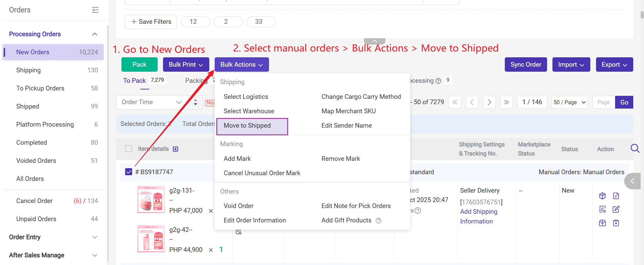Click the plus icon beside Item details
Image resolution: width=644 pixels, height=265 pixels.
point(175,149)
